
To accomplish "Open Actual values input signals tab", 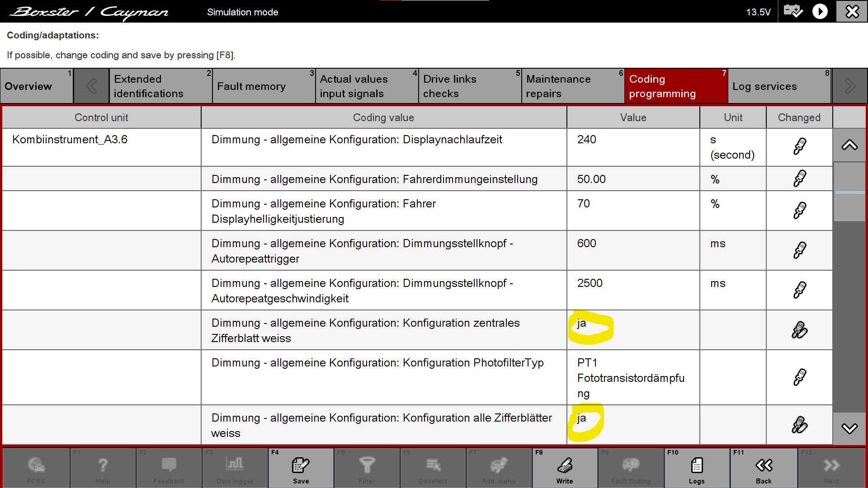I will 367,86.
